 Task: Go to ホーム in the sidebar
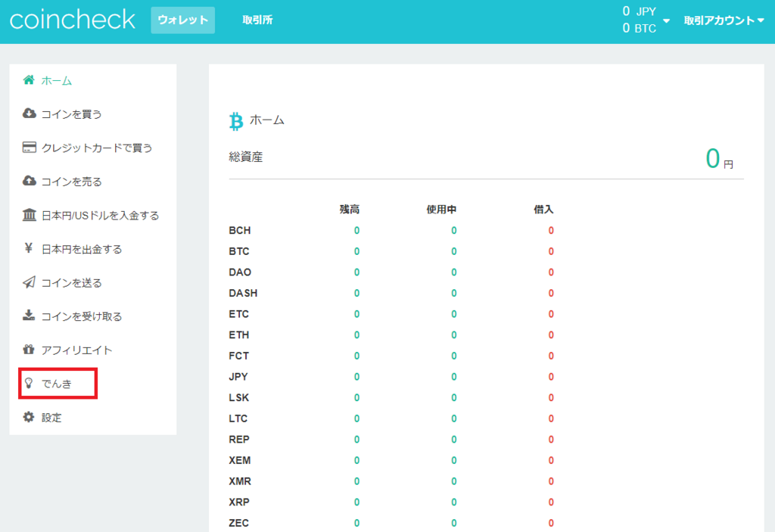(56, 80)
